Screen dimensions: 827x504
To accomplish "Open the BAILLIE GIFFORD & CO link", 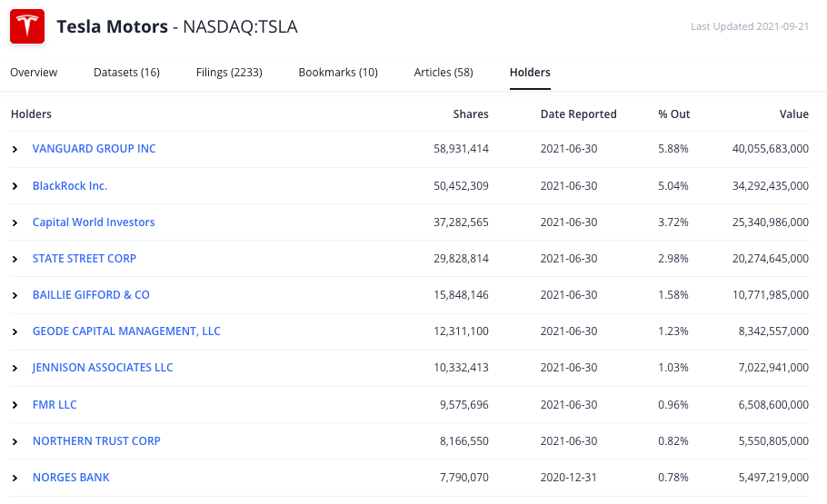I will [x=91, y=295].
